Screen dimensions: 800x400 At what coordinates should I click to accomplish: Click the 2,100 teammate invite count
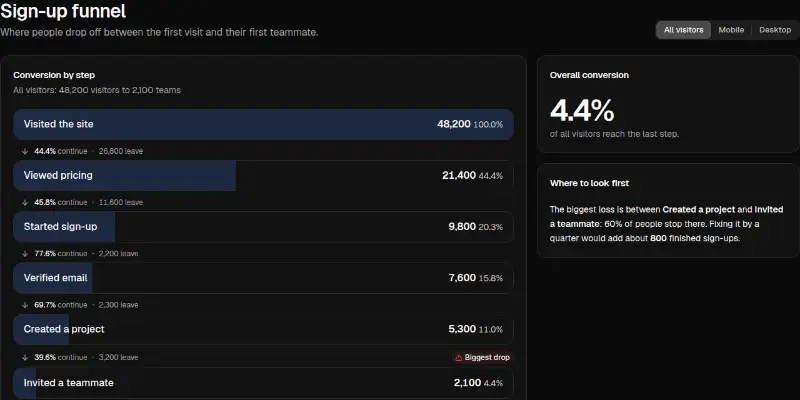(467, 383)
